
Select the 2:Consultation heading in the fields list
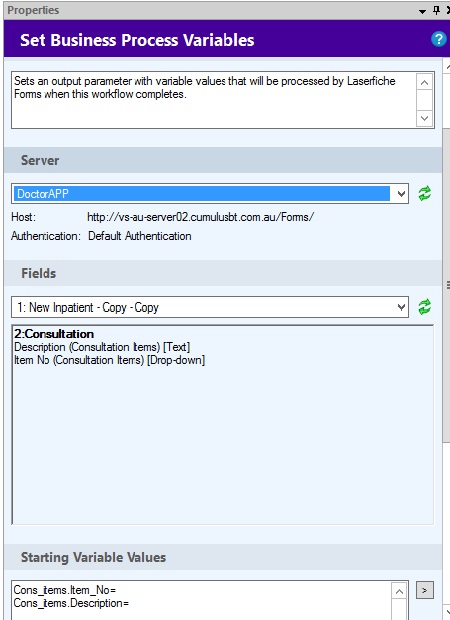point(54,334)
